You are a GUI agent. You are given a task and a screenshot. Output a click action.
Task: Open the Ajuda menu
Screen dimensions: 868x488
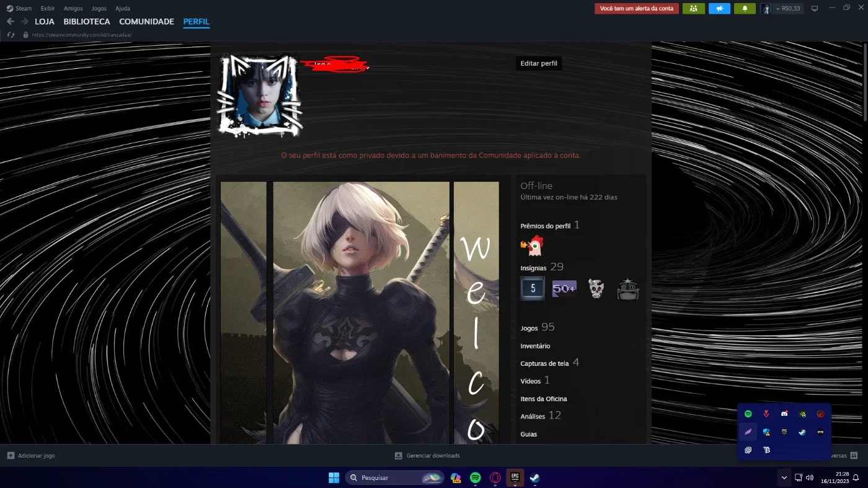click(x=123, y=9)
